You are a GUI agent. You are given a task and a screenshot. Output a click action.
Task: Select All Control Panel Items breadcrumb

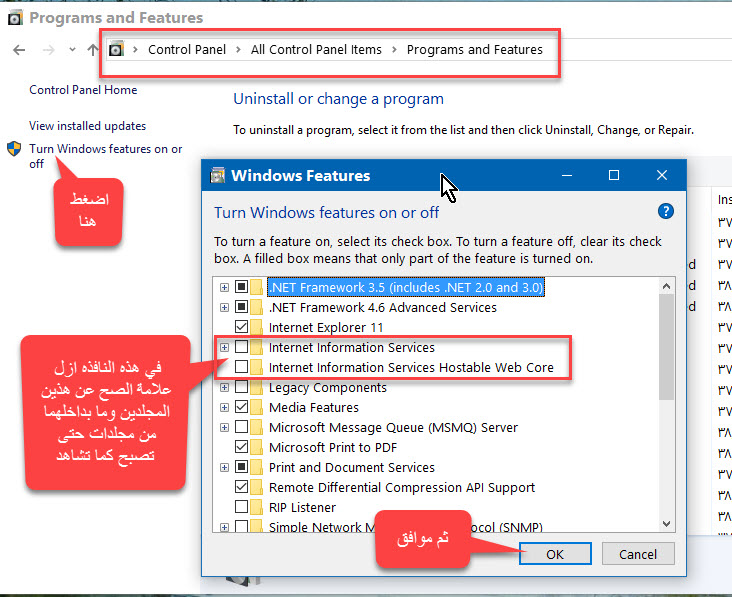tap(316, 49)
